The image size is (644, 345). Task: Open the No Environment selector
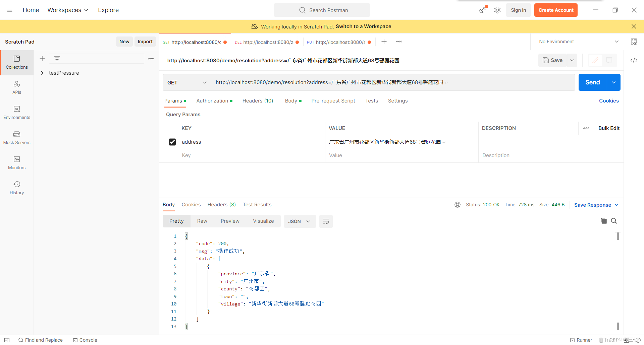coord(579,42)
